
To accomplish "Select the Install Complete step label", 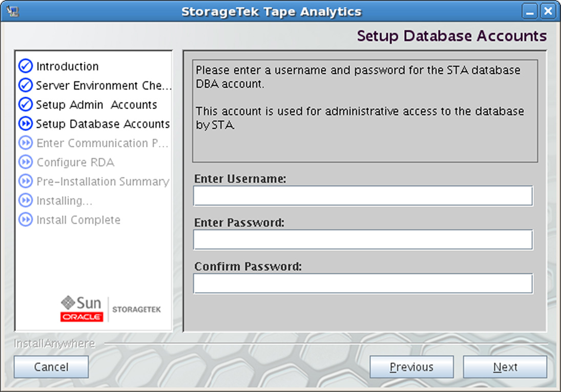I will click(x=78, y=220).
